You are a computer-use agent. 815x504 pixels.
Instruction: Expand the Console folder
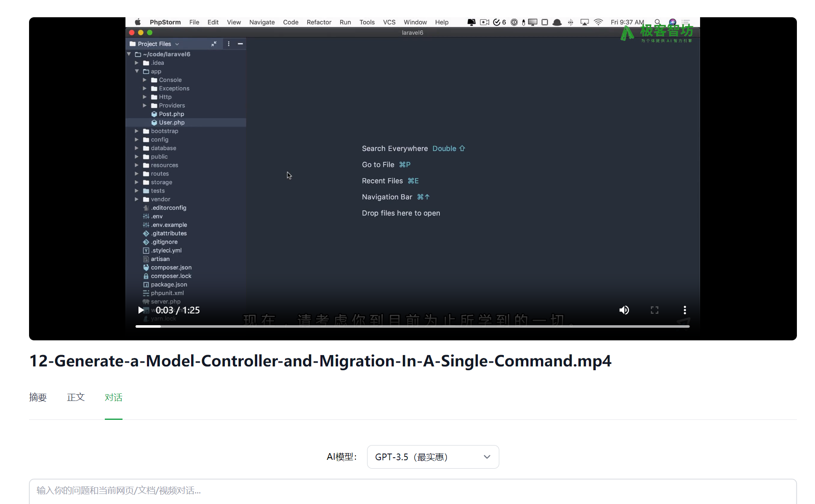145,80
